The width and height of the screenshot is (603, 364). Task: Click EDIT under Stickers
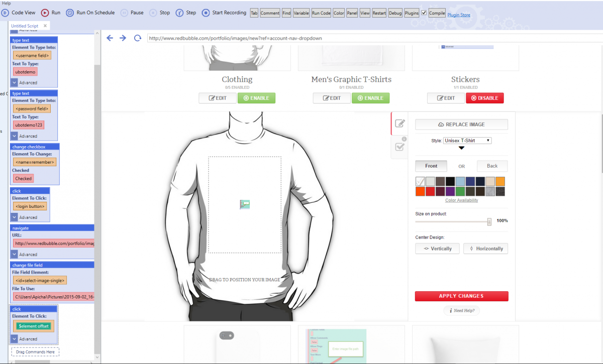click(x=446, y=98)
